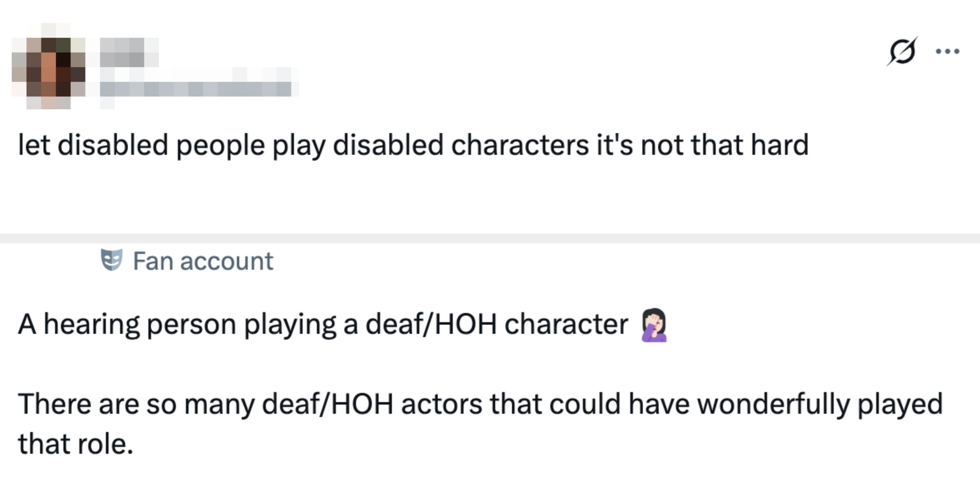
Task: Click 'There are so many deaf/HOH actors' paragraph
Action: (x=481, y=423)
